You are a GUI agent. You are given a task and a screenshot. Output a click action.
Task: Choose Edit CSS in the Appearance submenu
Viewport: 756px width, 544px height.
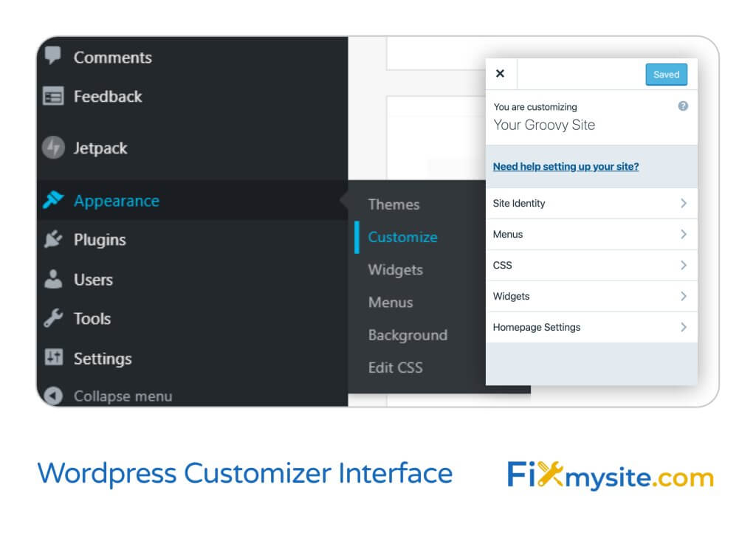point(396,368)
